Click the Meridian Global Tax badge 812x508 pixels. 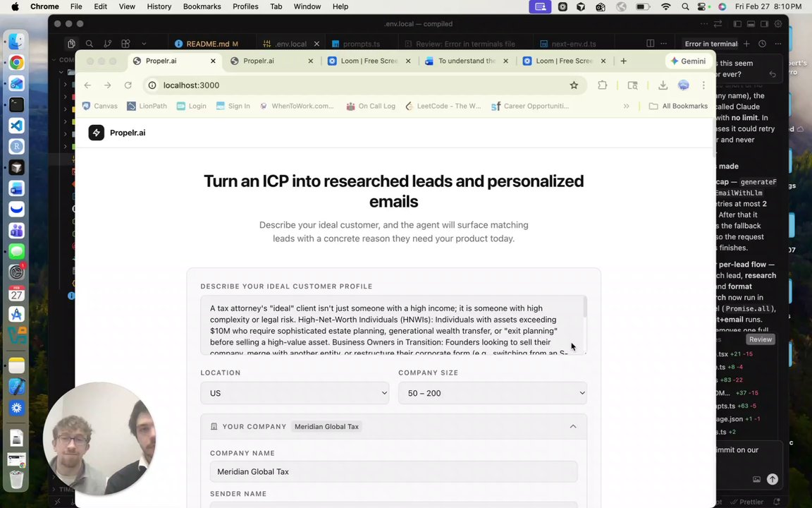[x=326, y=427]
